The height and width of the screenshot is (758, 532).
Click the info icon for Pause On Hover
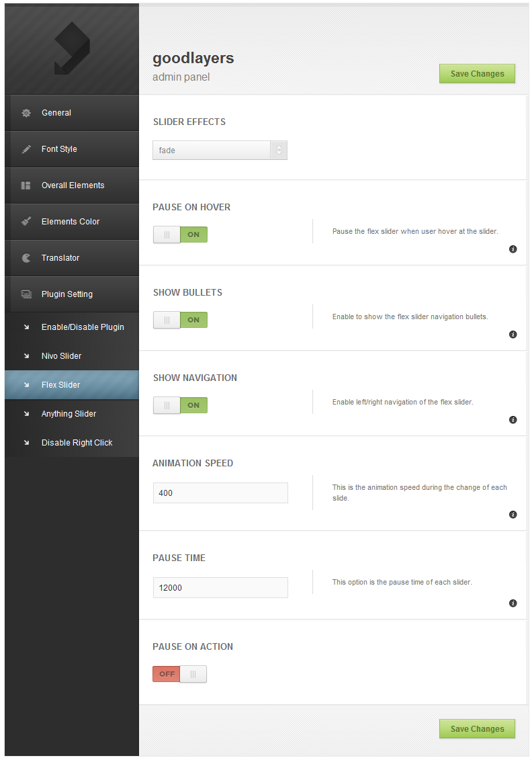pyautogui.click(x=513, y=249)
